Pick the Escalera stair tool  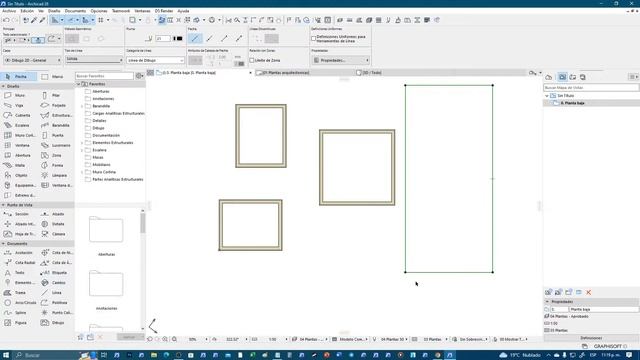[18, 125]
